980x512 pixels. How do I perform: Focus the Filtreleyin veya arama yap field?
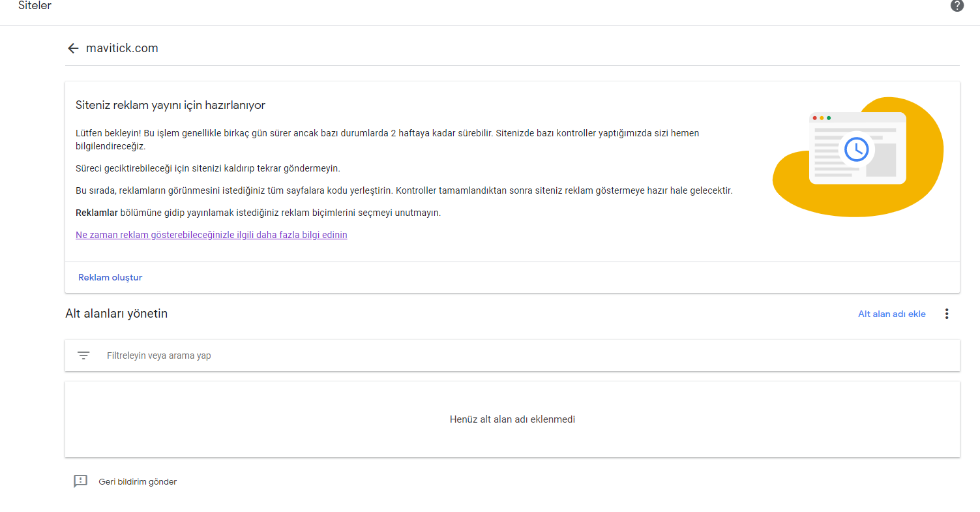point(512,355)
